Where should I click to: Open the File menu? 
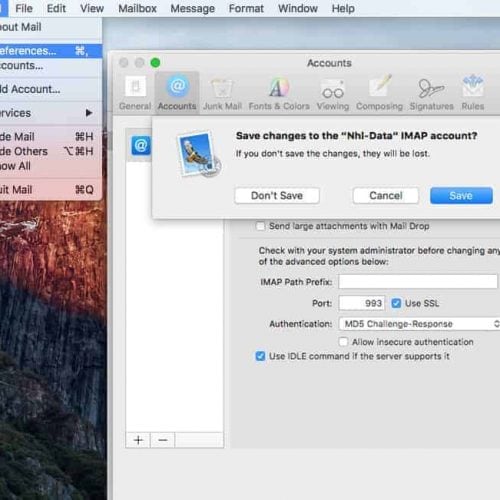[24, 8]
